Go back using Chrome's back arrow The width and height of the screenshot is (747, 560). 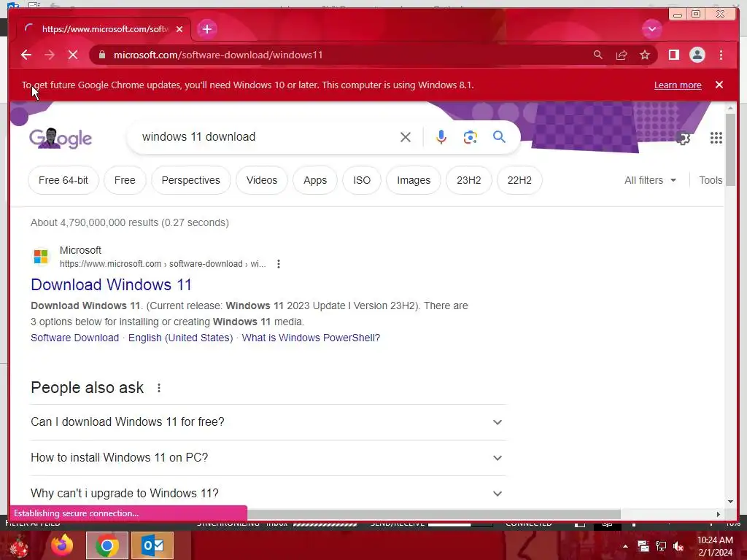tap(26, 55)
